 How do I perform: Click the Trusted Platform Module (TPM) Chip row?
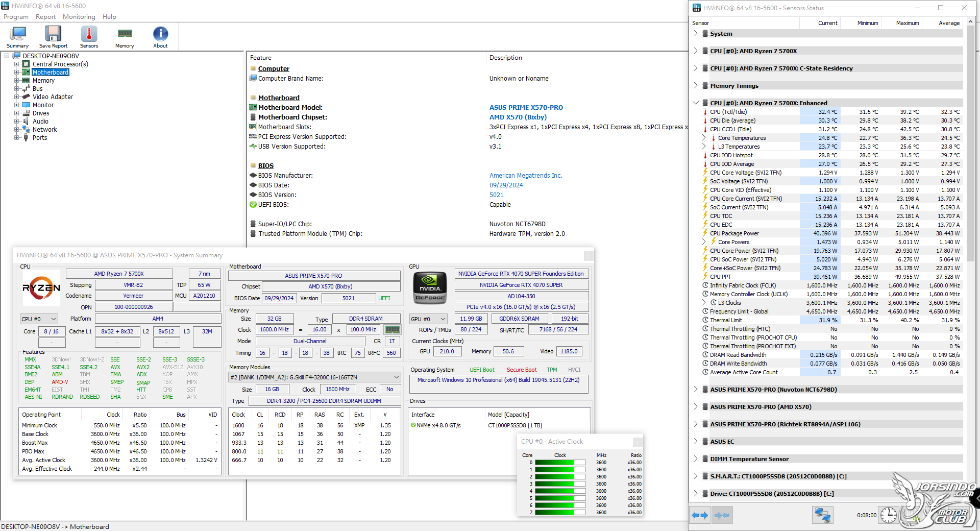click(468, 234)
